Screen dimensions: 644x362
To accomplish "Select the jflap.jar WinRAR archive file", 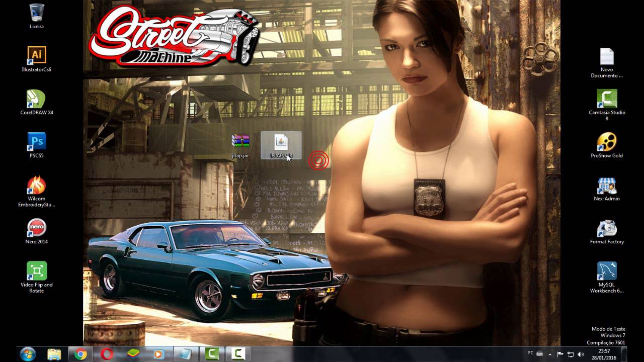I will 240,146.
